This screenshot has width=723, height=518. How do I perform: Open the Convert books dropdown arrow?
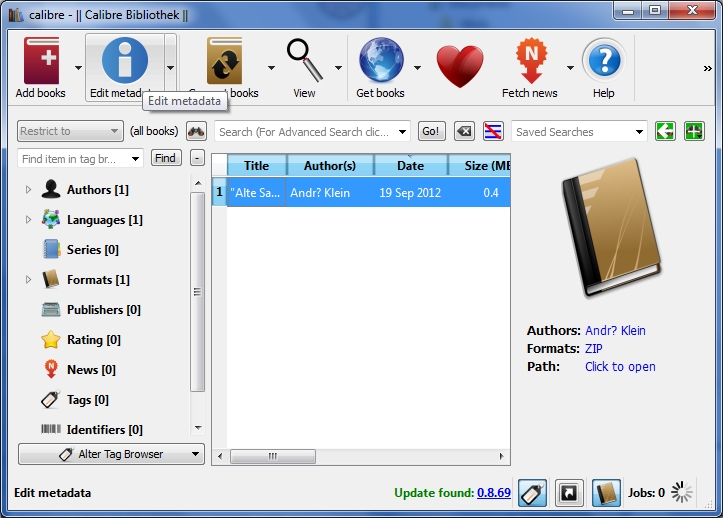coord(271,68)
